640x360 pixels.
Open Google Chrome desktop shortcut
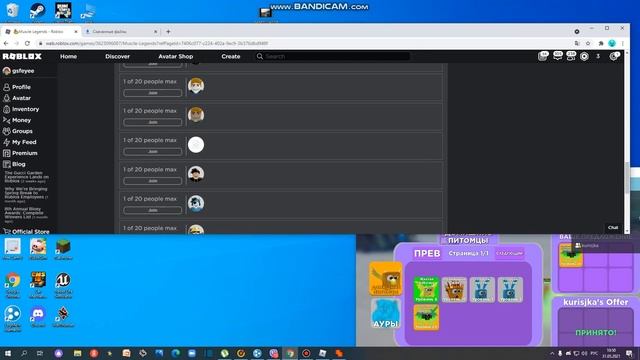pyautogui.click(x=13, y=284)
